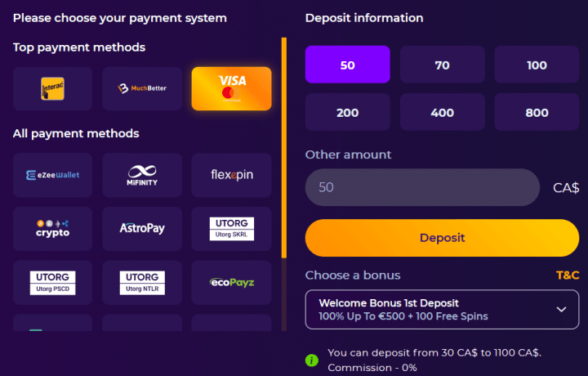Screen dimensions: 588x376
Task: Pick the eZeeWallet payment method
Action: tap(52, 175)
